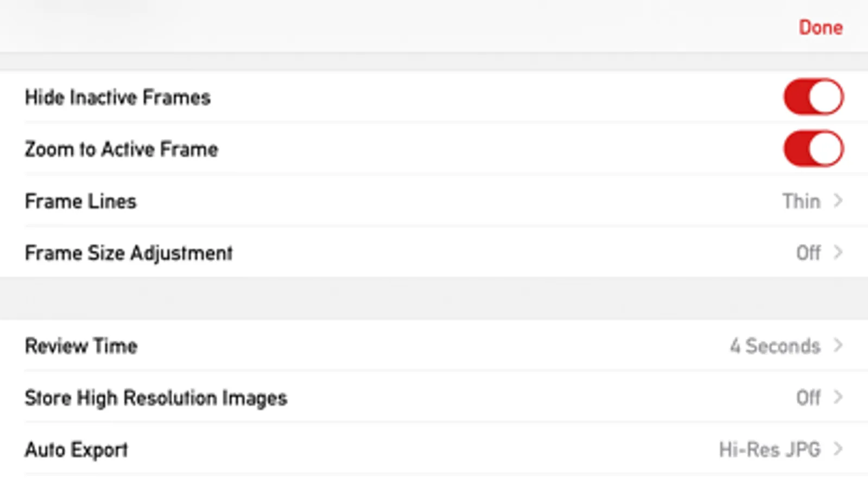868x489 pixels.
Task: Click chevron beside Store High Resolution Images
Action: click(838, 397)
